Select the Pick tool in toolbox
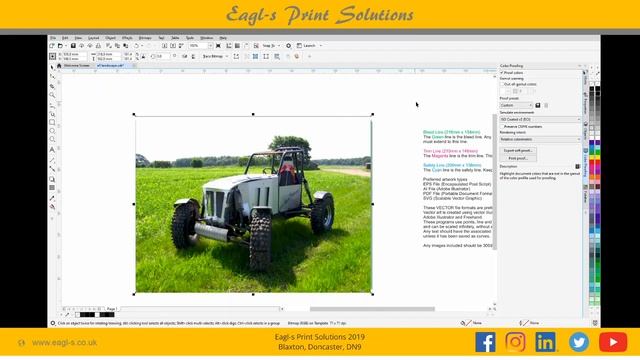Viewport: 640px width, 360px height. (52, 67)
